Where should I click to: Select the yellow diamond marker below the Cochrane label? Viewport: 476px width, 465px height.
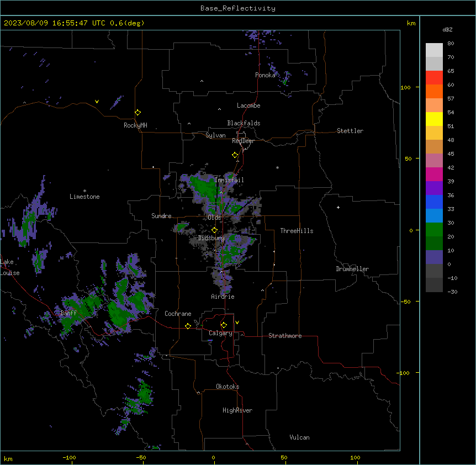[x=188, y=326]
